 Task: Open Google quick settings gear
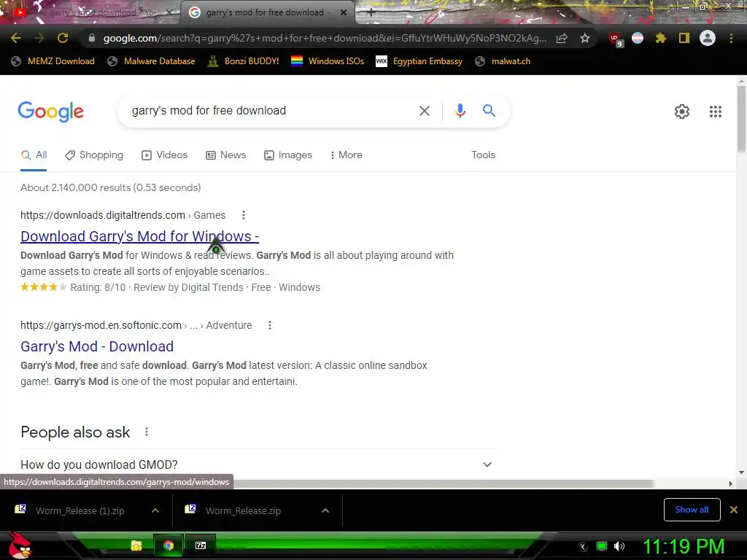[x=682, y=112]
